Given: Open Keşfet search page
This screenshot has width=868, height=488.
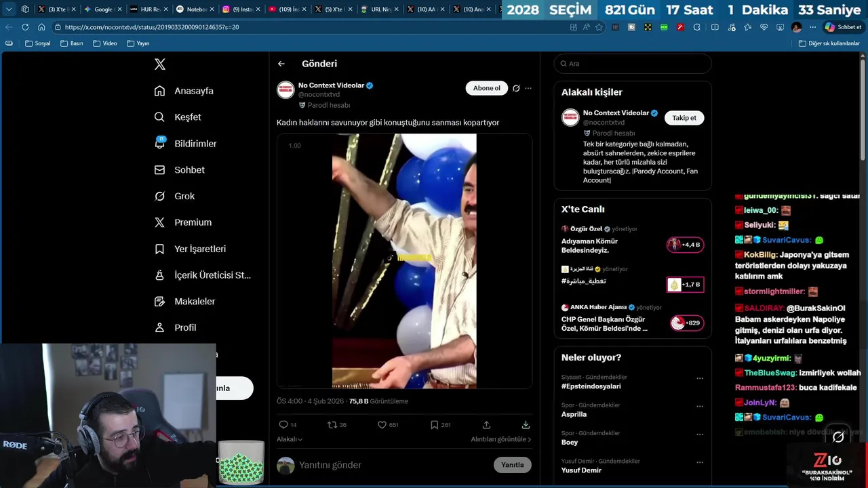Looking at the screenshot, I should click(x=178, y=117).
